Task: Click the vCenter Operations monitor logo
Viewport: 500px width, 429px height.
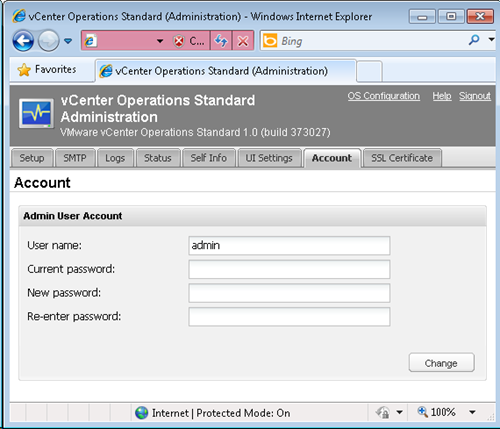Action: [36, 113]
